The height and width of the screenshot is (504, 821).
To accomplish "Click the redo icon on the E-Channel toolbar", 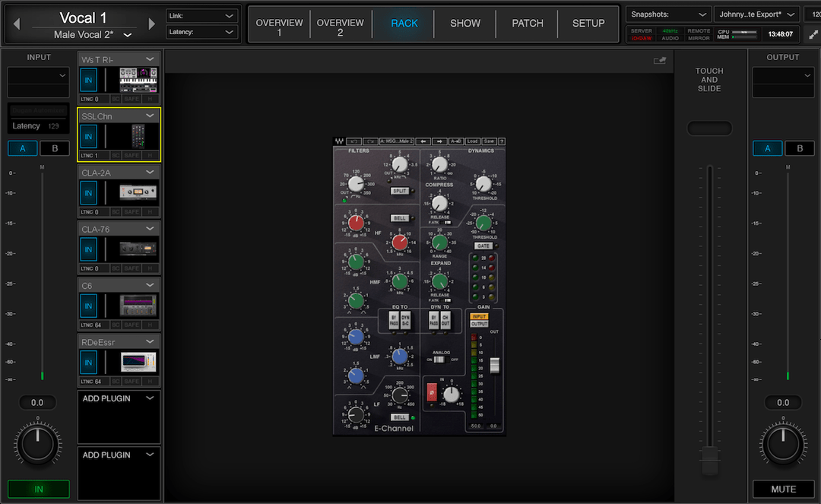I will tap(372, 141).
